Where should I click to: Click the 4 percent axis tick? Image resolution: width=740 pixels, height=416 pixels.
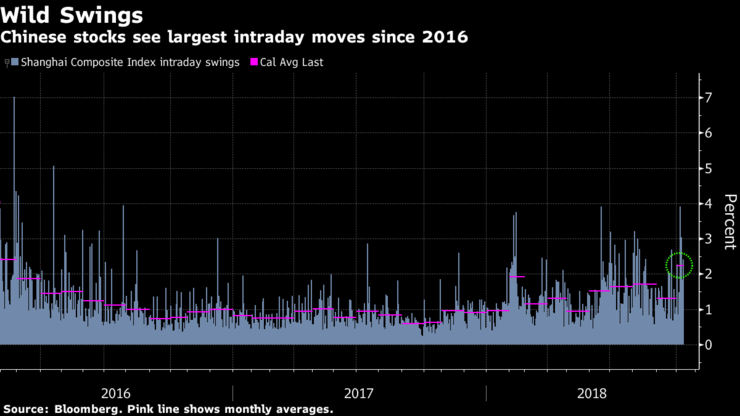[x=708, y=204]
